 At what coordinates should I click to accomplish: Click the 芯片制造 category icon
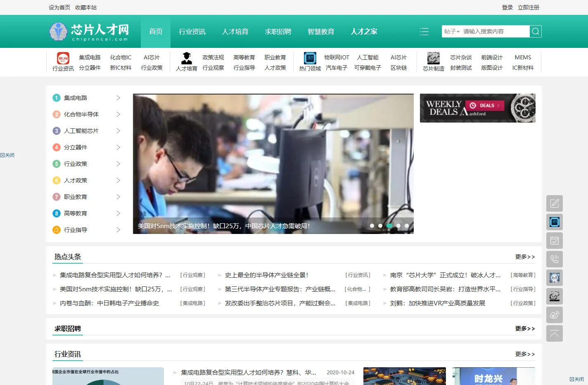(x=434, y=58)
